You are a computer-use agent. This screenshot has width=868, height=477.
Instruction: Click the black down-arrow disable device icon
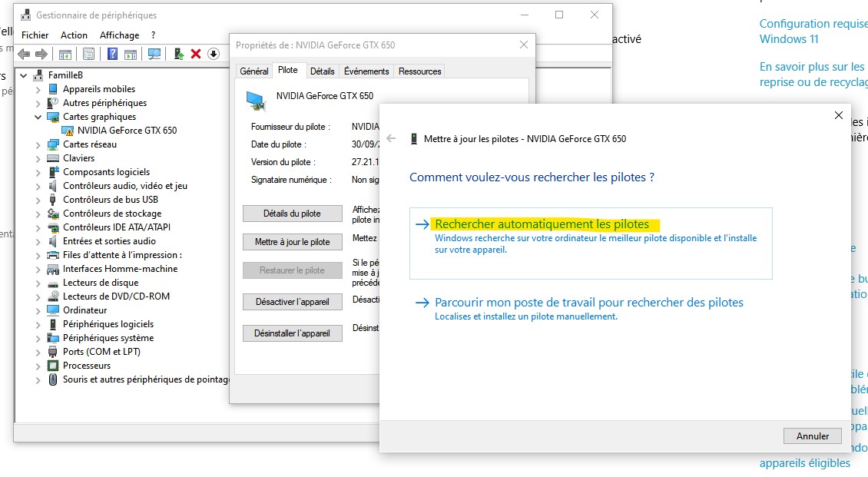click(x=214, y=54)
